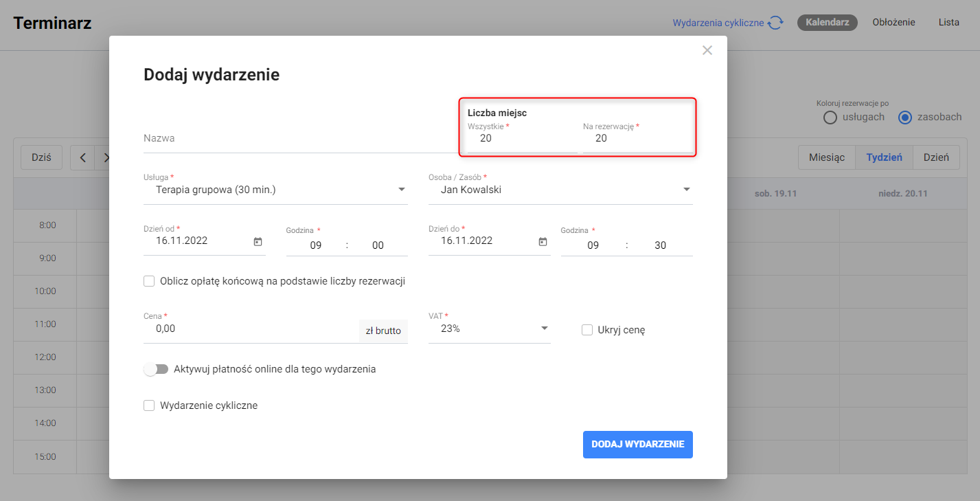Close the Dodaj wydarzenie dialog
980x501 pixels.
coord(707,50)
